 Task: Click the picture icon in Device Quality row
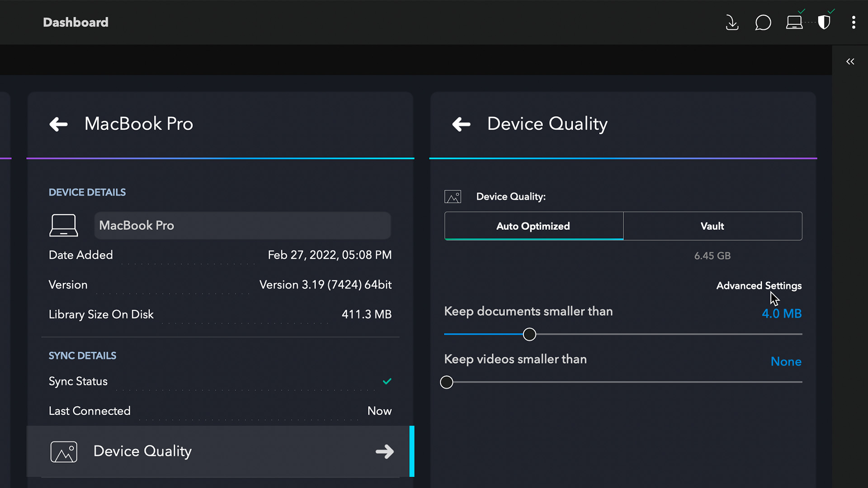(x=64, y=451)
